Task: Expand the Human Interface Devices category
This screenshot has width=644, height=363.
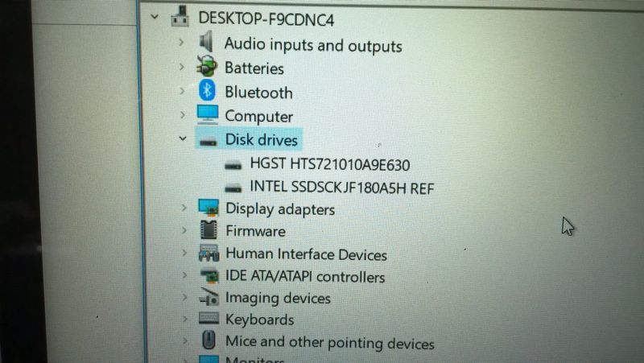Action: 184,253
